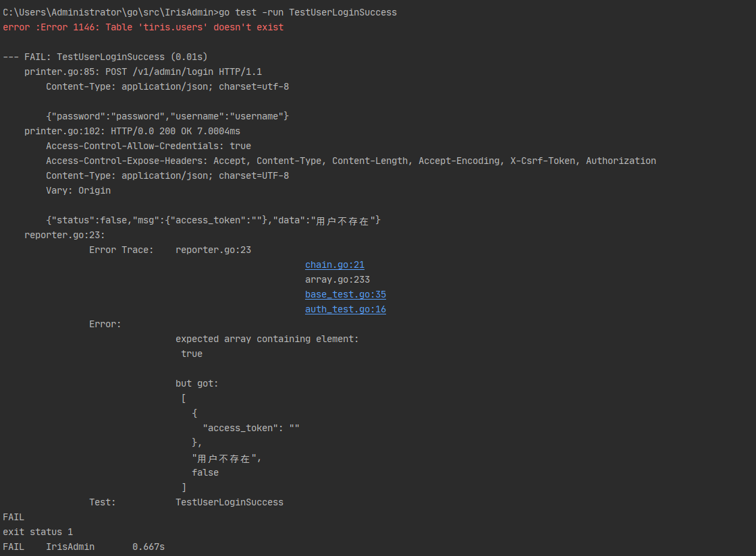
Task: Click the 'Error Trace:' label
Action: tap(122, 250)
